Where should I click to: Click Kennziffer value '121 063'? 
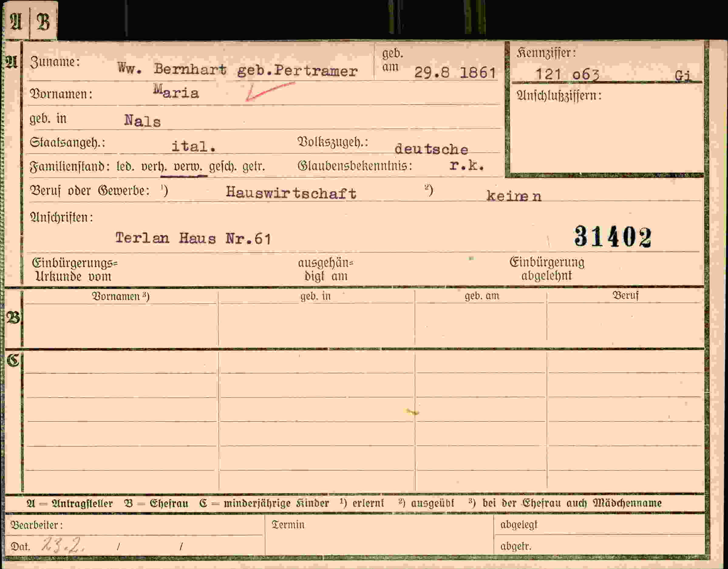pyautogui.click(x=567, y=74)
